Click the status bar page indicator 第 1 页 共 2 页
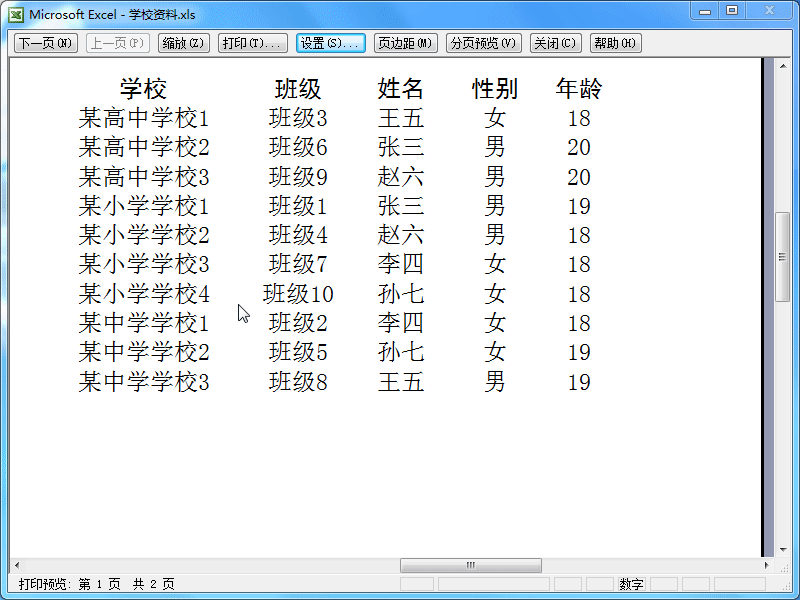The image size is (800, 600). click(127, 584)
